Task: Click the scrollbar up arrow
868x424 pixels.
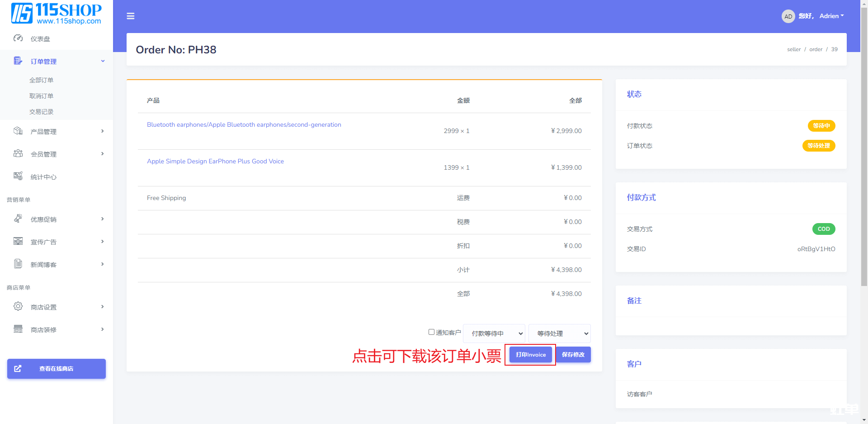Action: click(864, 3)
